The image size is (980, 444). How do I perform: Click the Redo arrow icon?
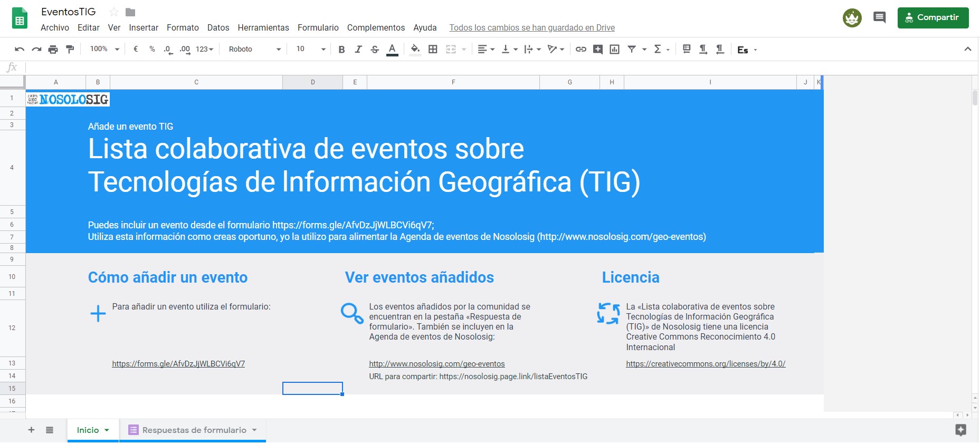tap(36, 49)
